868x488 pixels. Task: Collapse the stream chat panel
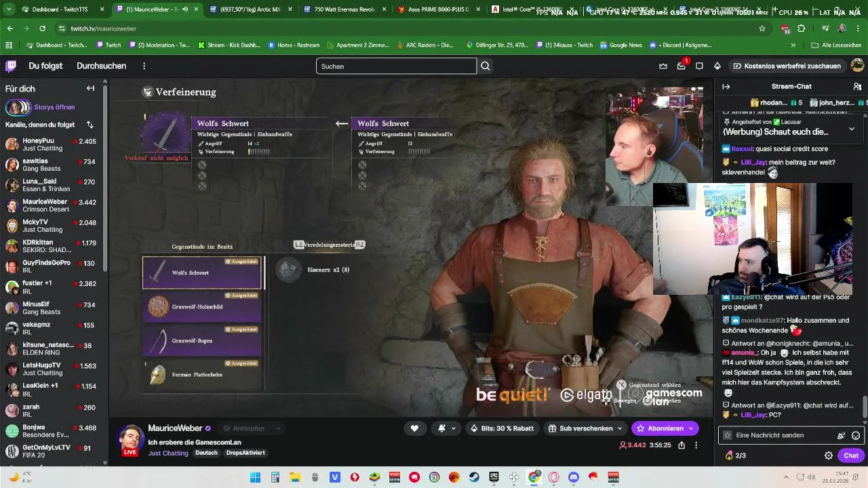[726, 86]
